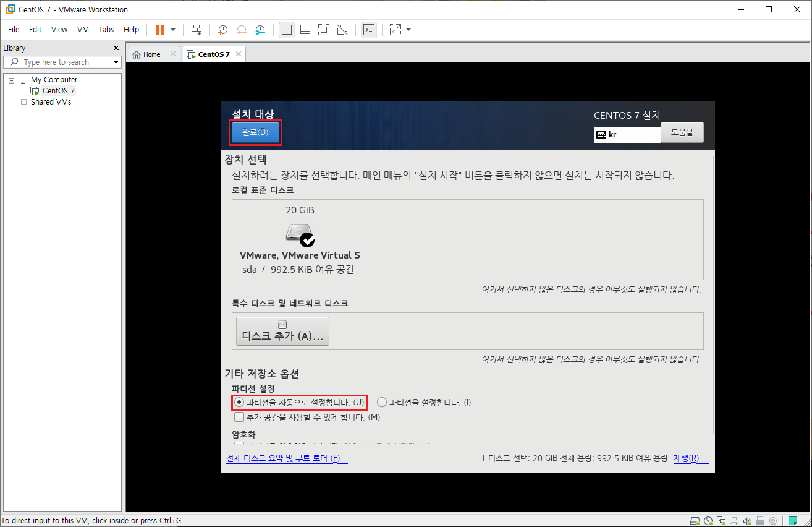Click the hard disk status bar icon
Screen dimensions: 812x527
pyautogui.click(x=695, y=521)
